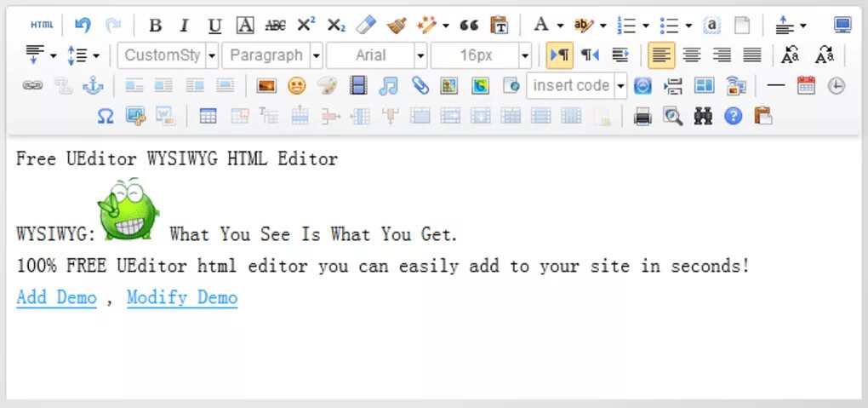Set left-to-right text direction
The height and width of the screenshot is (408, 868).
tap(560, 55)
